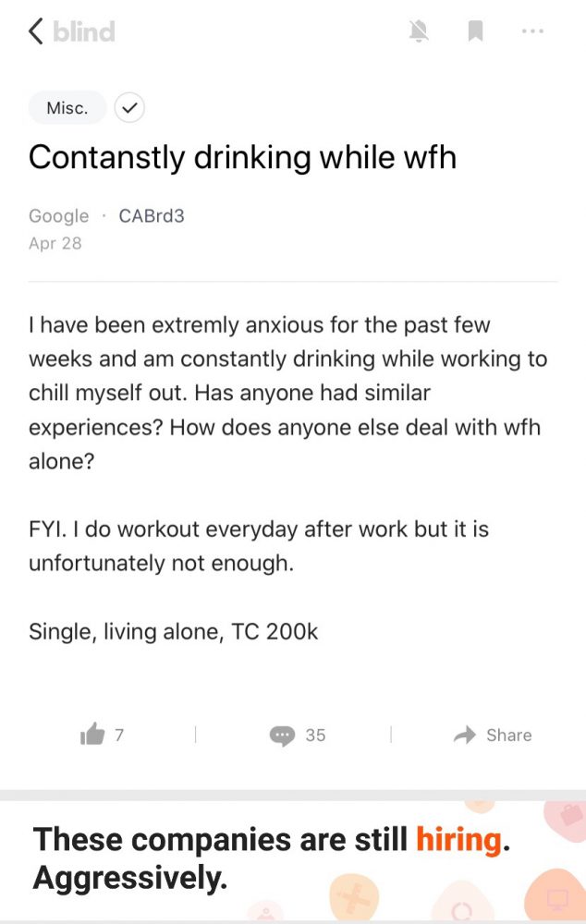Open user CABrd3's profile
The height and width of the screenshot is (924, 586).
click(x=152, y=215)
